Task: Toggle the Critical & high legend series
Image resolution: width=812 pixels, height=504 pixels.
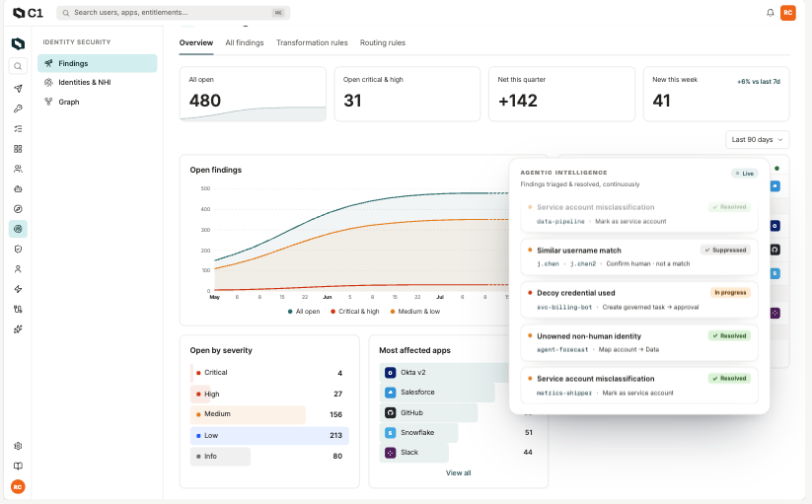Action: pyautogui.click(x=355, y=312)
